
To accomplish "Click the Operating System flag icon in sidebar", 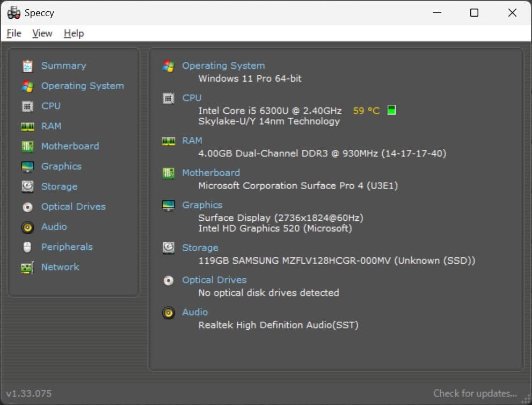I will pos(27,86).
